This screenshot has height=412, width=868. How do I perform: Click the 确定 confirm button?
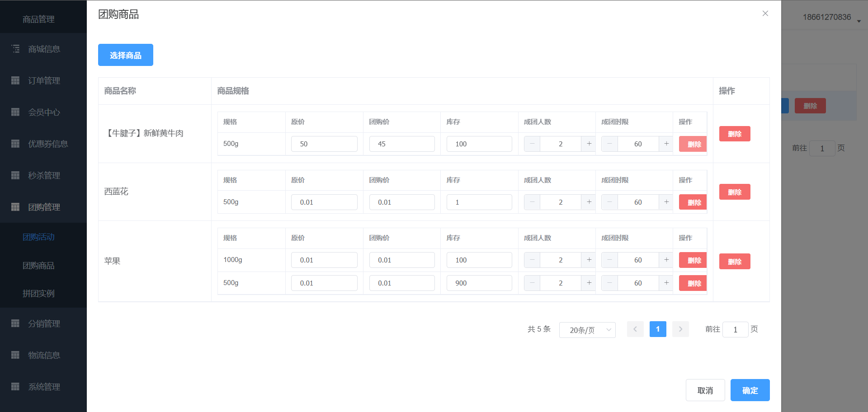750,390
